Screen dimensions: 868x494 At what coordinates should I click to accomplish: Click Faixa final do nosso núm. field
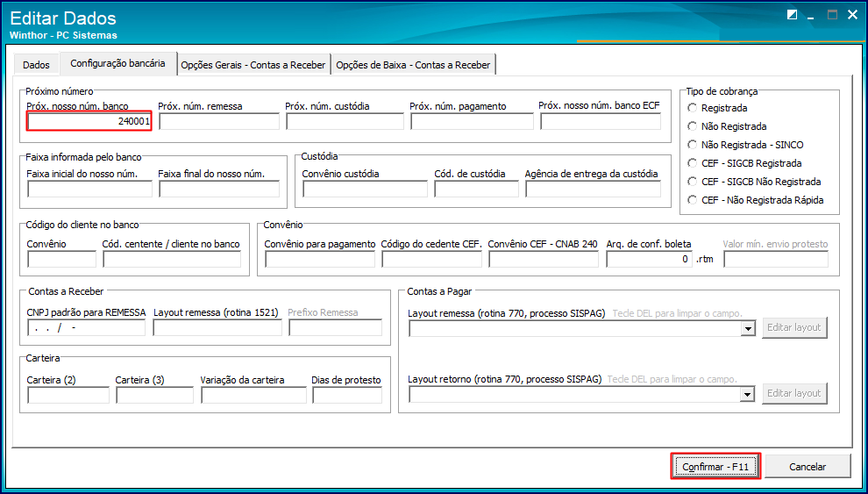219,190
